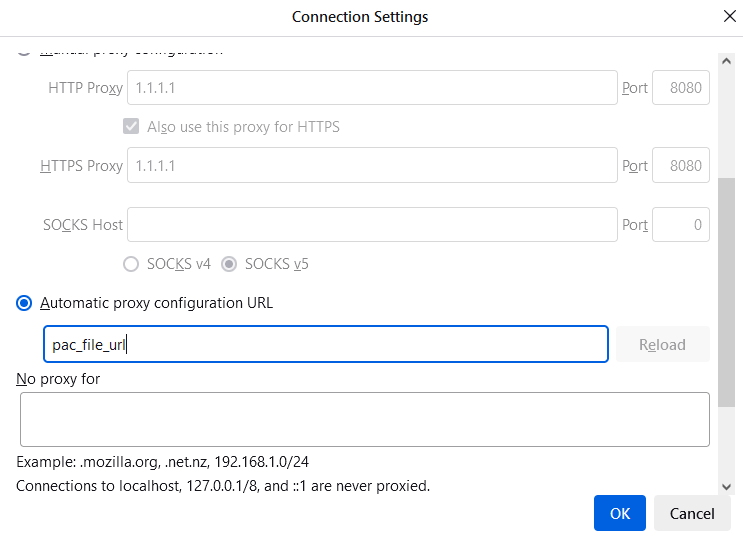Click the HTTP Proxy Port field
Image resolution: width=743 pixels, height=537 pixels.
pos(681,88)
